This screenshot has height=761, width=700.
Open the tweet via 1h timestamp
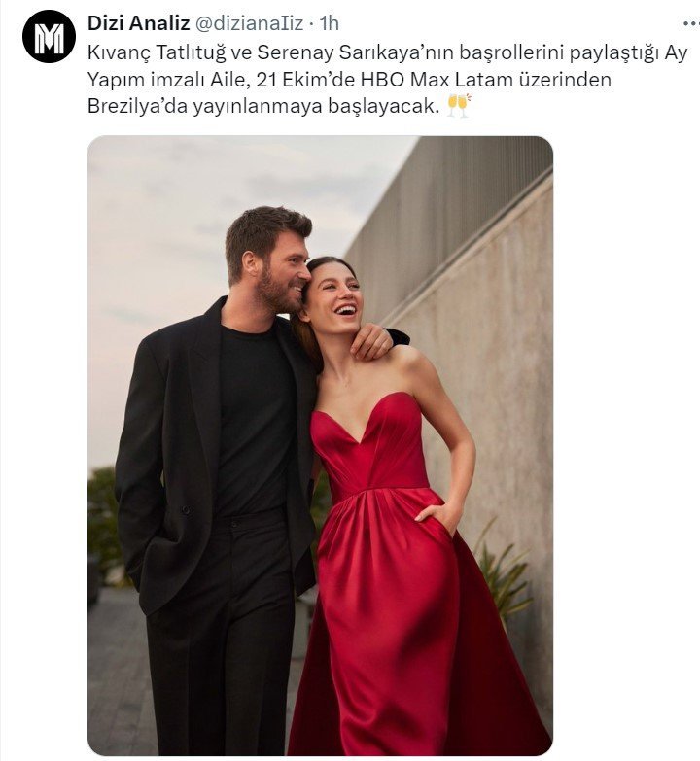click(x=330, y=23)
